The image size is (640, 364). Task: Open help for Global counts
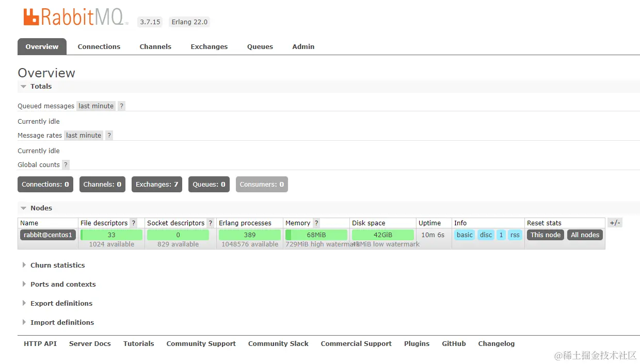(66, 165)
